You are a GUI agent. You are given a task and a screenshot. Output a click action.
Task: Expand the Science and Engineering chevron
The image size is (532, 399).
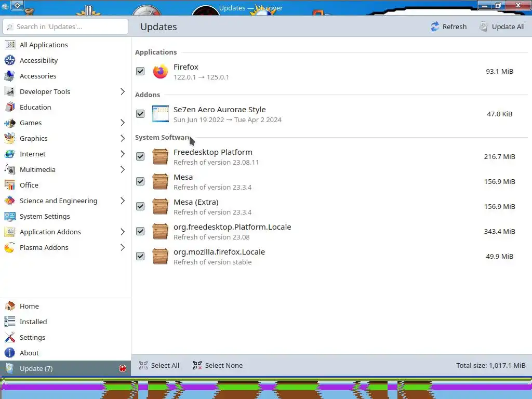123,201
